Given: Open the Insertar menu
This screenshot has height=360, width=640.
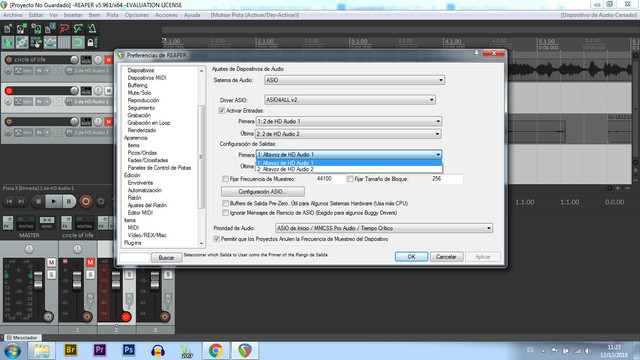Looking at the screenshot, I should (x=73, y=15).
